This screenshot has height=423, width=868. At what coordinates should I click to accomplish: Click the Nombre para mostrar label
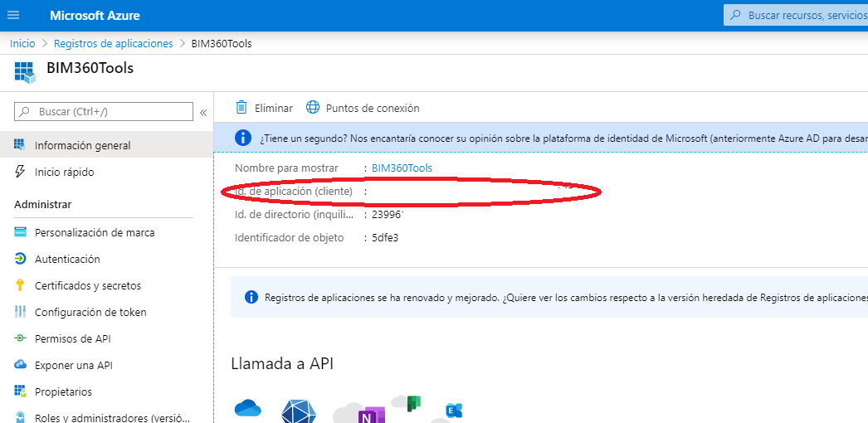pos(286,168)
